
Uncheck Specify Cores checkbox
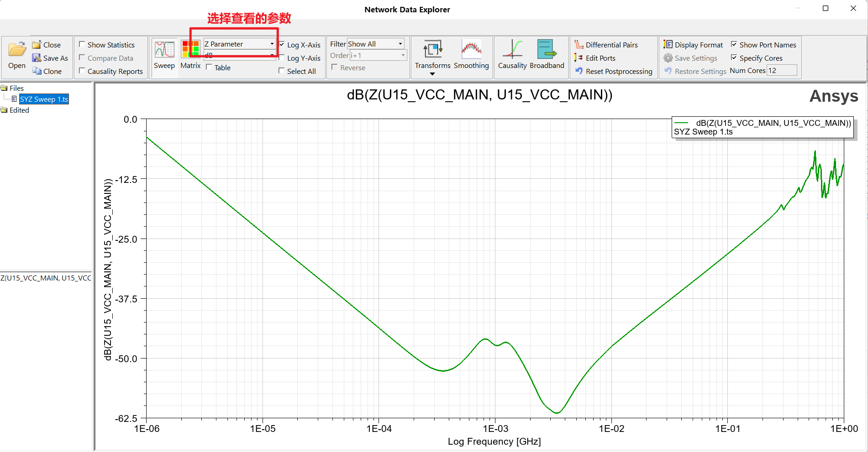tap(734, 57)
